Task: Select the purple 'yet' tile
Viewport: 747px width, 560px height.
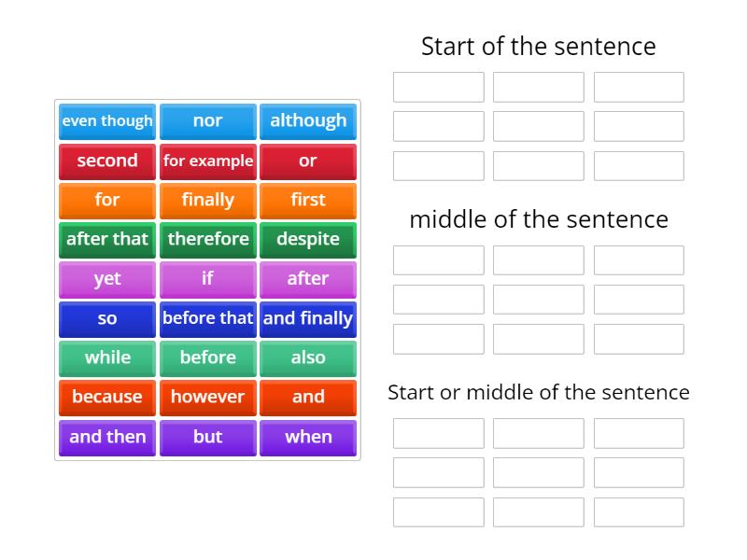Action: pyautogui.click(x=107, y=279)
